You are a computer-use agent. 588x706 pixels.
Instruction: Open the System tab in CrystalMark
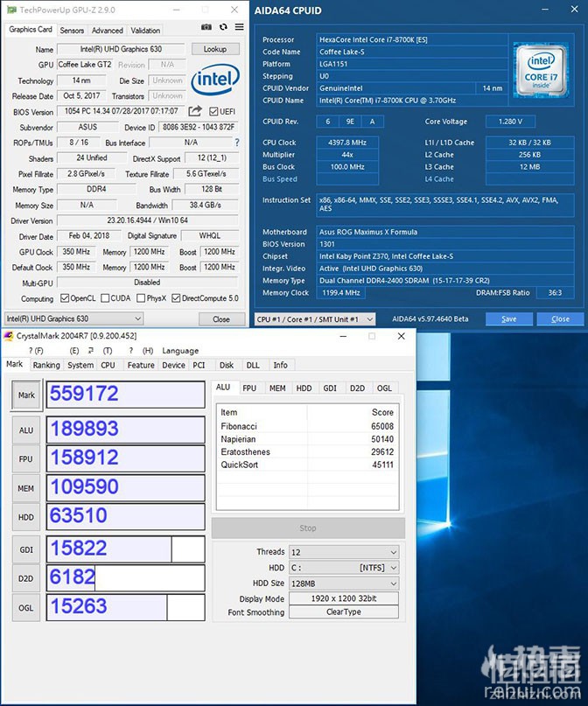tap(80, 365)
